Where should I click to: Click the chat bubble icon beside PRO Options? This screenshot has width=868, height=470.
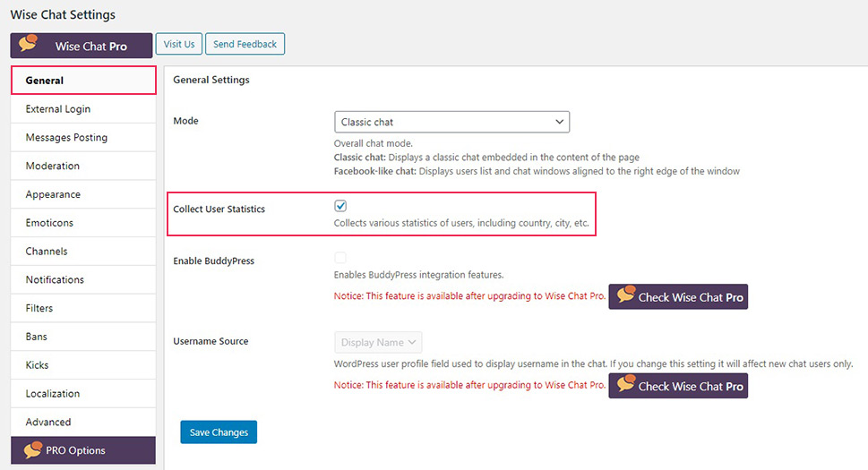[33, 449]
